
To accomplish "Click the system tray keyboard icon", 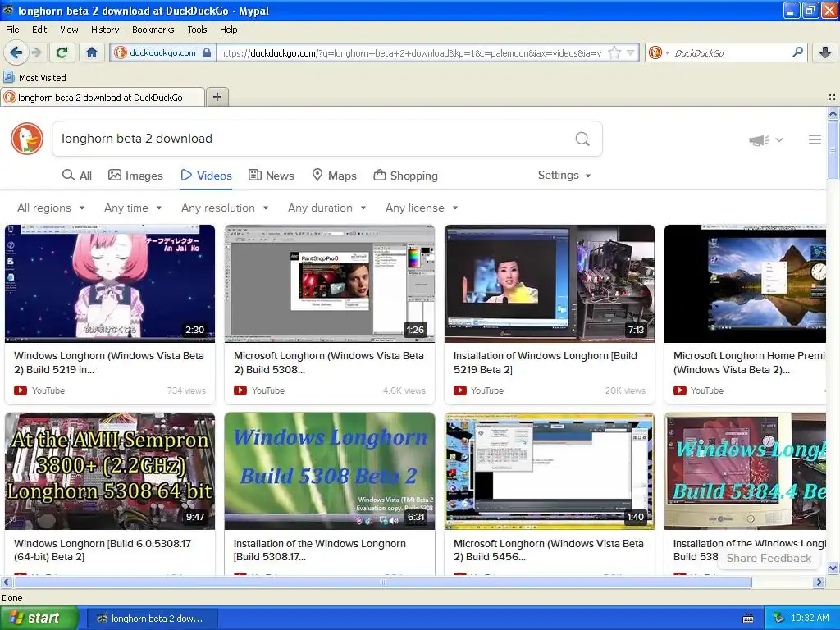I will tap(748, 619).
